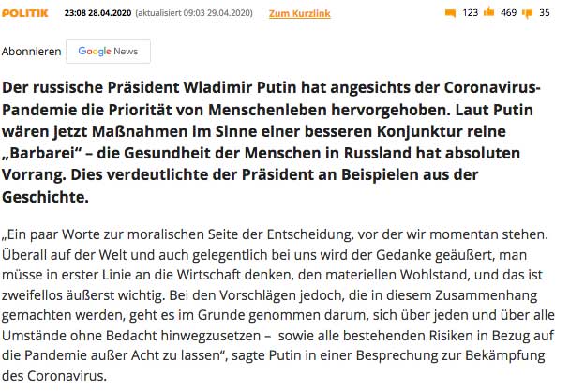Screen dimensions: 569x392
Task: Click the dislike count 35
Action: (545, 13)
